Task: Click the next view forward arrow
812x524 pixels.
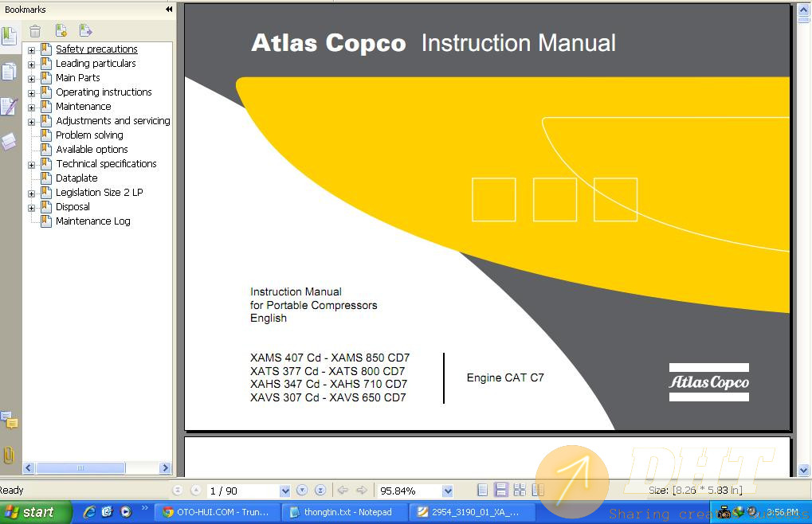Action: [x=362, y=490]
